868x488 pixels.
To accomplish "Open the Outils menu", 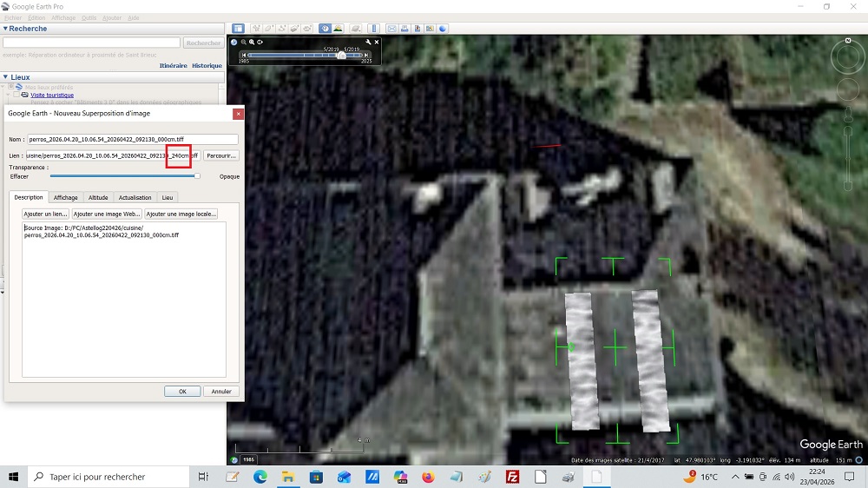I will tap(89, 17).
